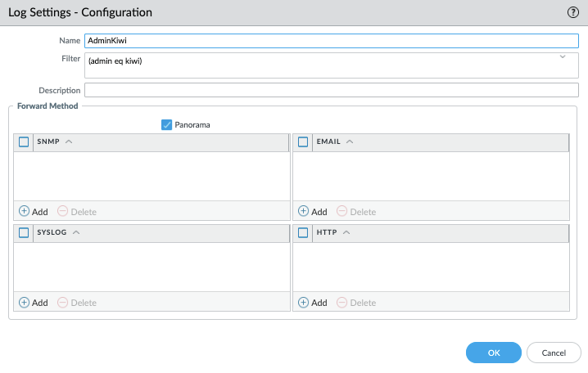Tick the Syslog select-all checkbox
The width and height of the screenshot is (588, 373).
[24, 232]
